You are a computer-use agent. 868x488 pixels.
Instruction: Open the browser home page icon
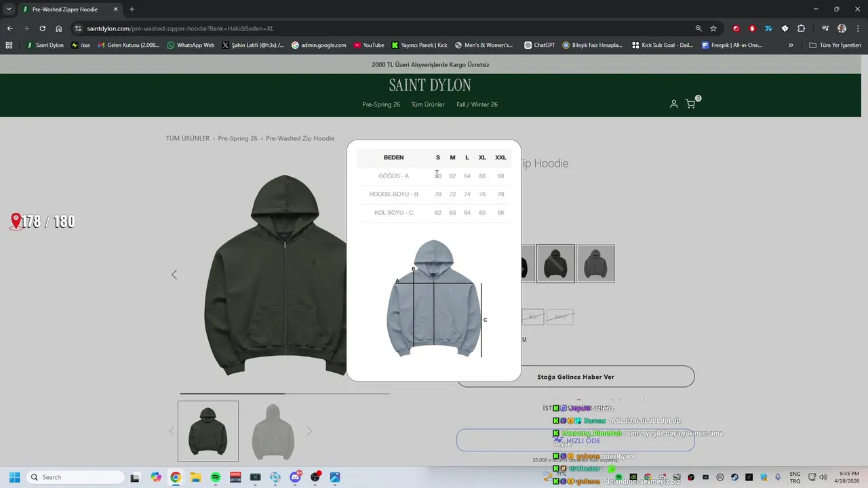point(59,28)
